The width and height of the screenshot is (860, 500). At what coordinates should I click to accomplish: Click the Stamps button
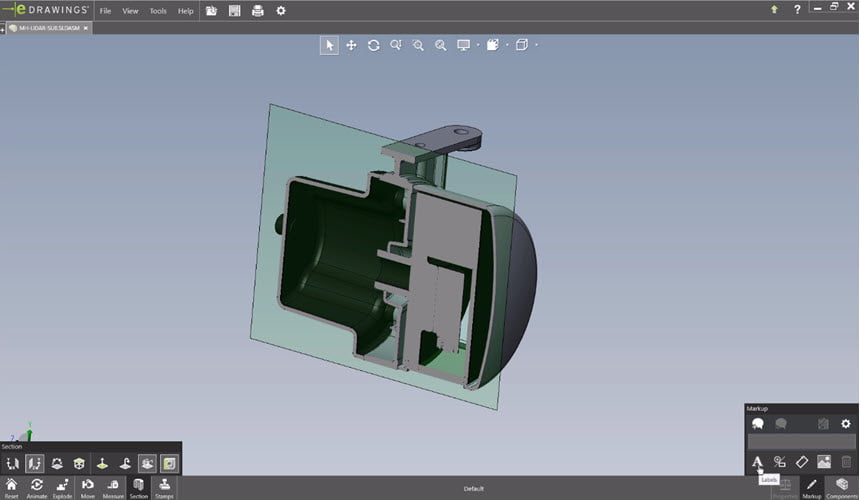[164, 487]
